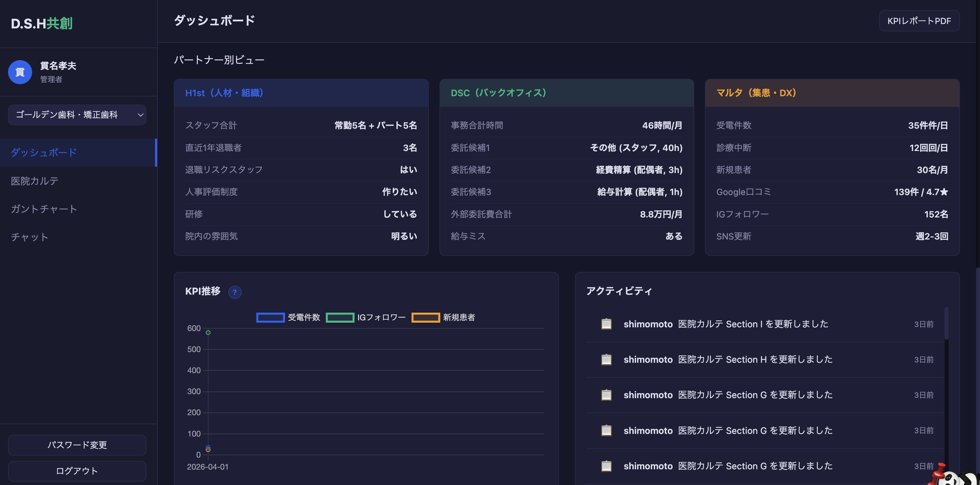Click the パスワード変更 button
Image resolution: width=980 pixels, height=485 pixels.
[77, 445]
